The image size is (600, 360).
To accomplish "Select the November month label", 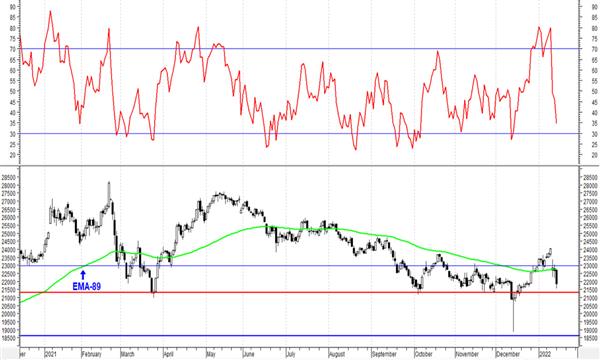I will click(467, 354).
